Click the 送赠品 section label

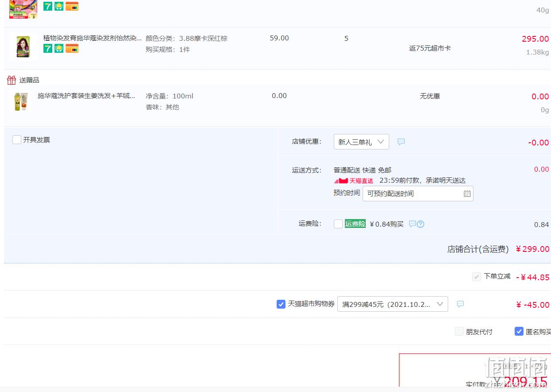29,80
